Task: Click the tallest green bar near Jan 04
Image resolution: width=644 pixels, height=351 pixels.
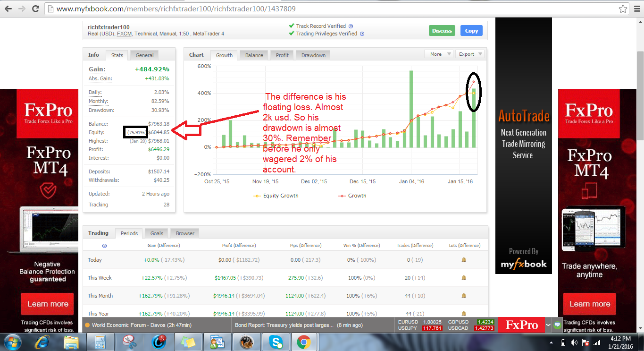Action: 411,109
